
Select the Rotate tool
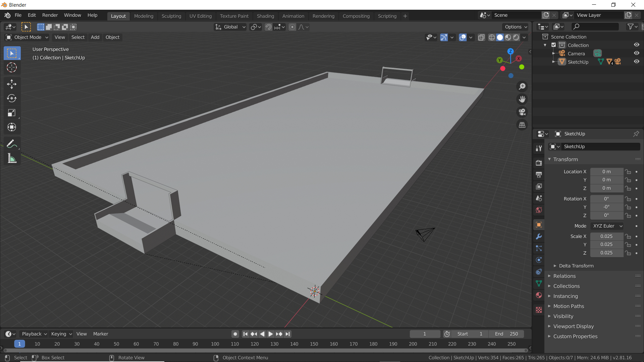click(12, 98)
